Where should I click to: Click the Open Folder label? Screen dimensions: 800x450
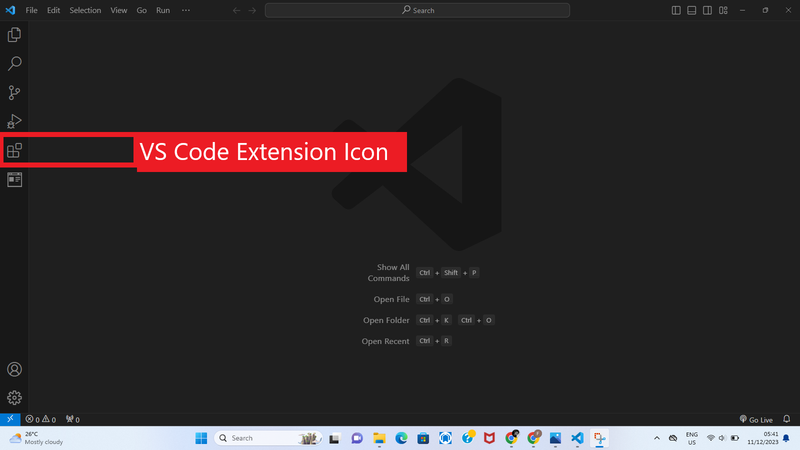point(386,320)
